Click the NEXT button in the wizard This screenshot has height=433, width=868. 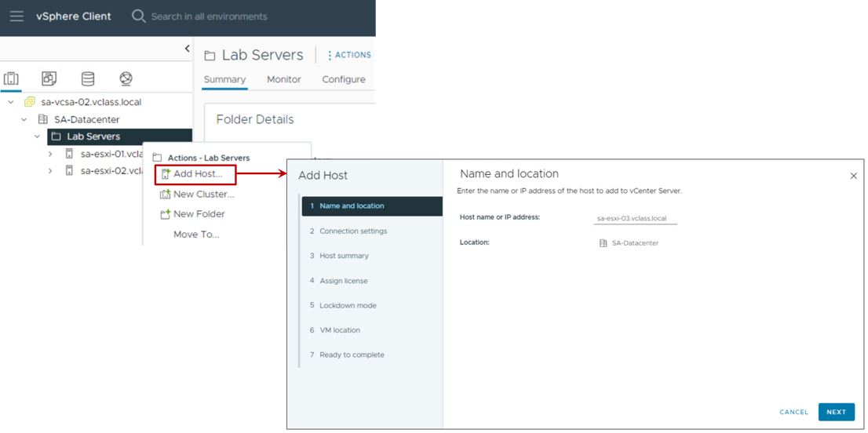[836, 412]
